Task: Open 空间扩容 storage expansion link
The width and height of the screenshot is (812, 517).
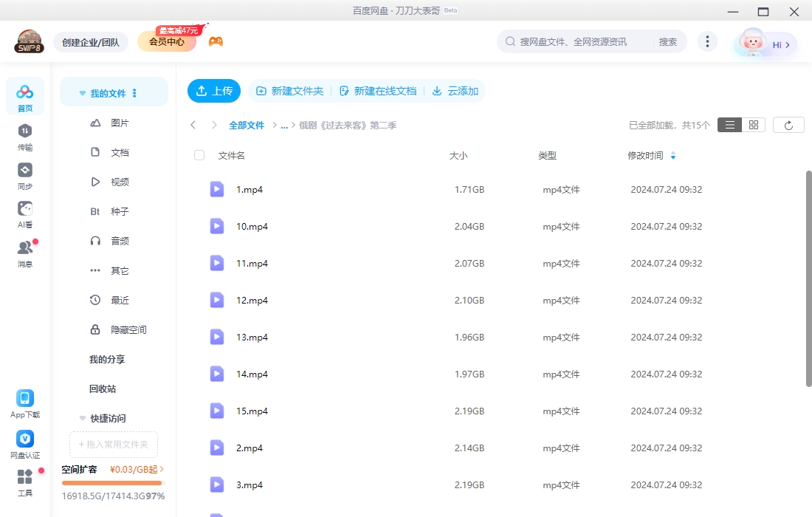Action: (81, 469)
